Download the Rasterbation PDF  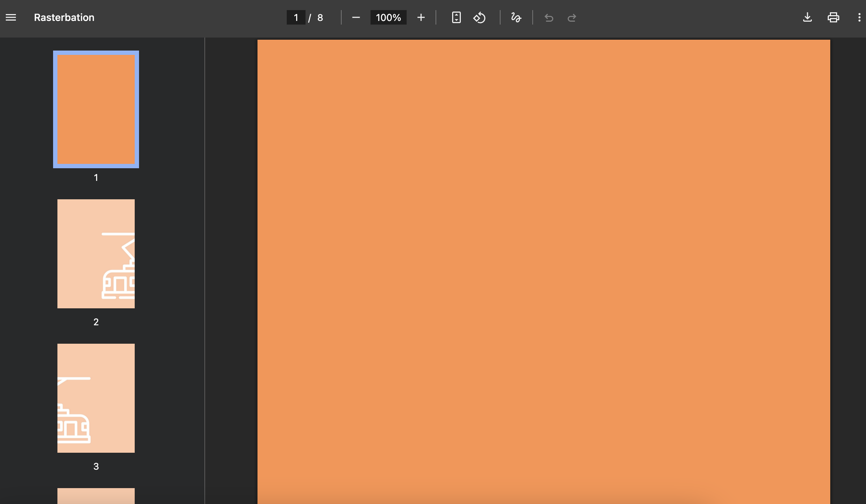(x=807, y=17)
